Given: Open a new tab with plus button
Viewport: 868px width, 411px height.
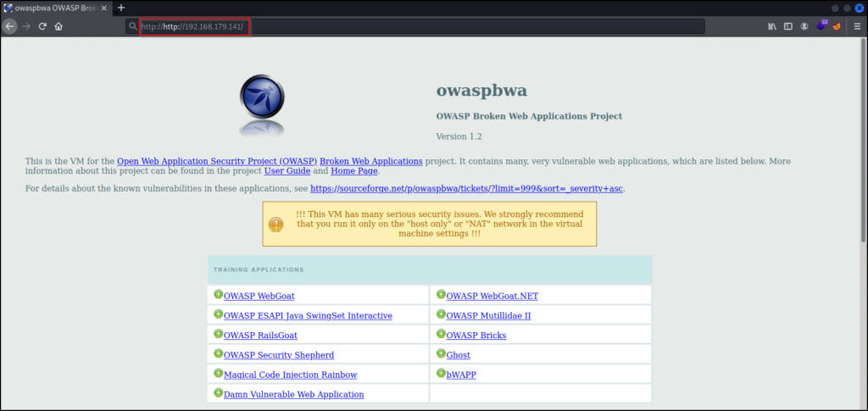Looking at the screenshot, I should pos(120,8).
